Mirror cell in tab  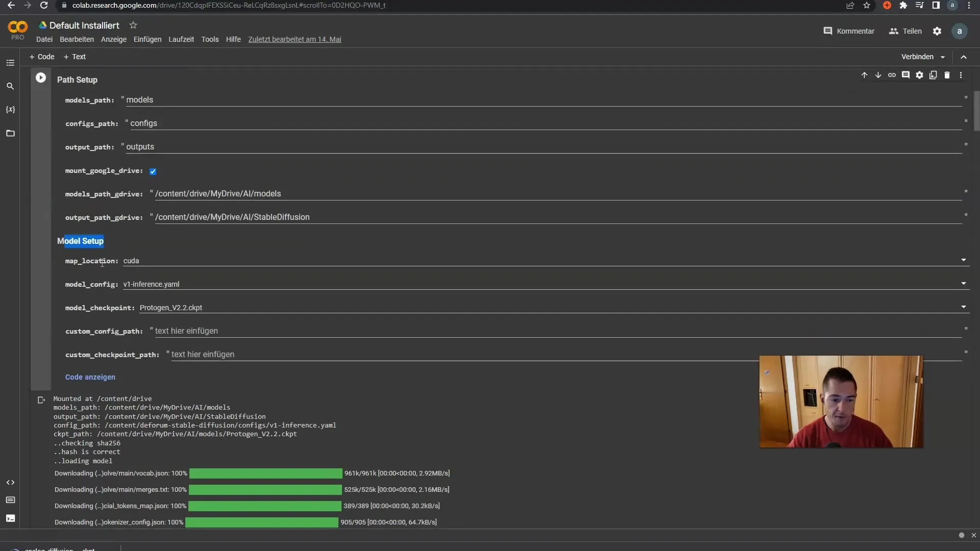click(x=933, y=75)
